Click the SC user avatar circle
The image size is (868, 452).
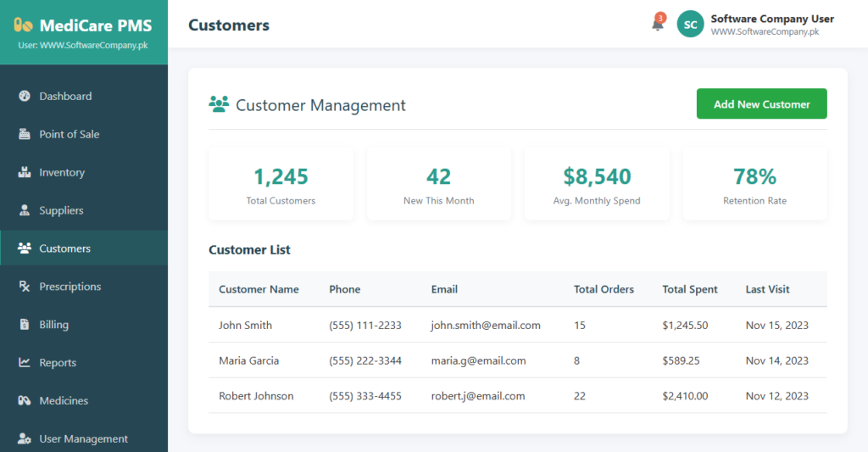click(690, 25)
